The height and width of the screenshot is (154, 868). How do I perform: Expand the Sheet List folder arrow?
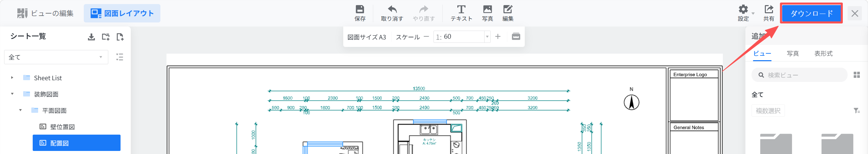[12, 78]
